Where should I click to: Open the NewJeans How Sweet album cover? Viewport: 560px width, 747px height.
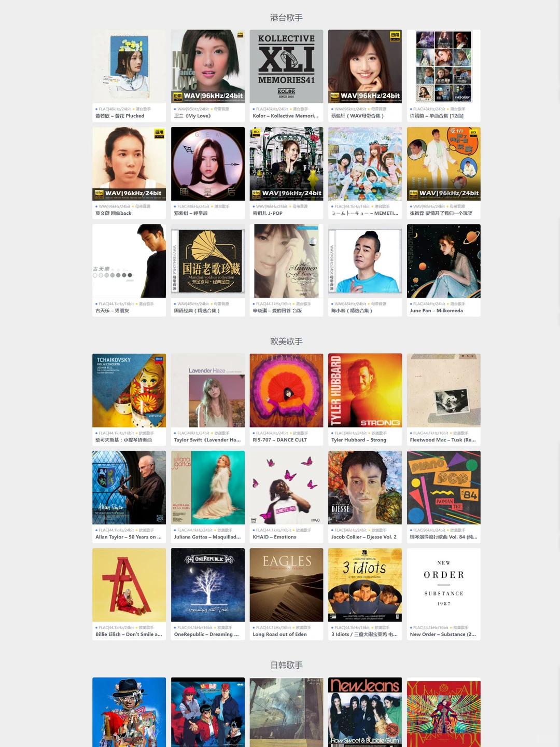[365, 712]
